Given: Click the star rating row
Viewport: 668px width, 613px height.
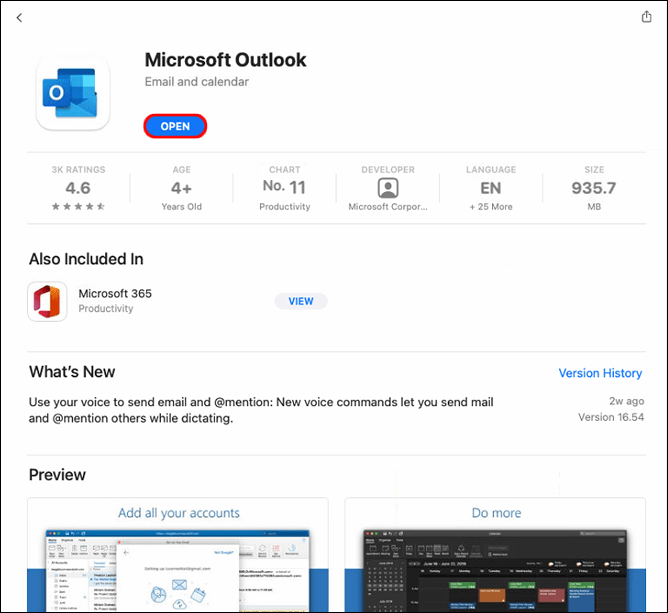Looking at the screenshot, I should tap(78, 207).
